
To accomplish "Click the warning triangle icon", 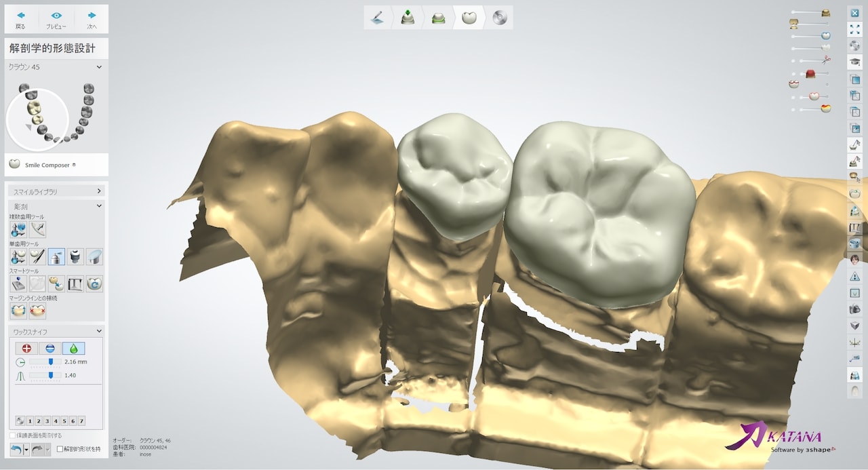I will pyautogui.click(x=854, y=277).
